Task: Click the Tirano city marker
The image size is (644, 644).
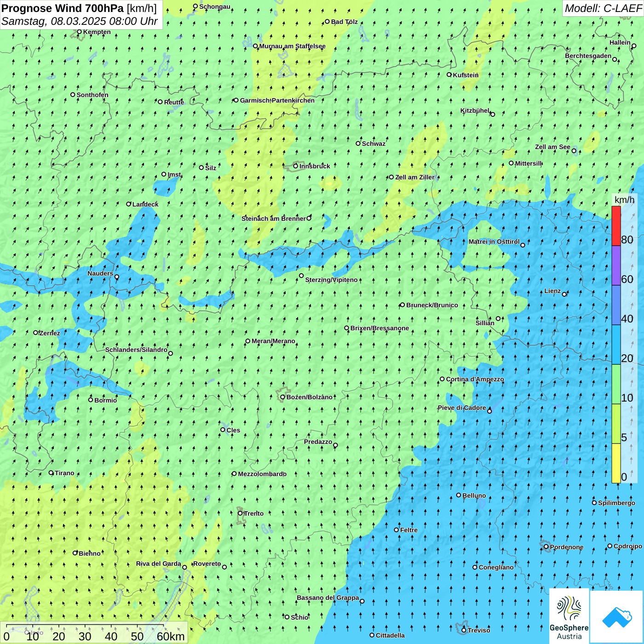Action: click(51, 473)
